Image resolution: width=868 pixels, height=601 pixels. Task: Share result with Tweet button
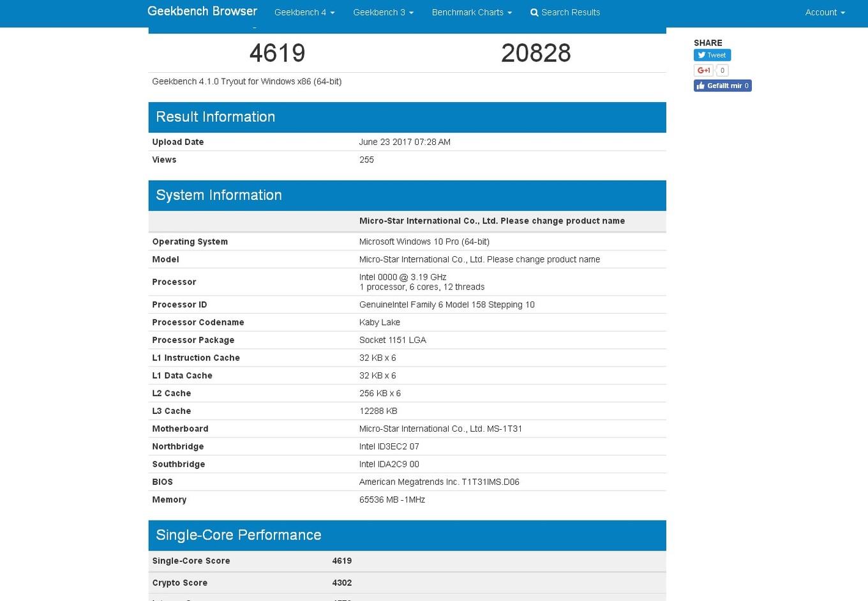712,55
